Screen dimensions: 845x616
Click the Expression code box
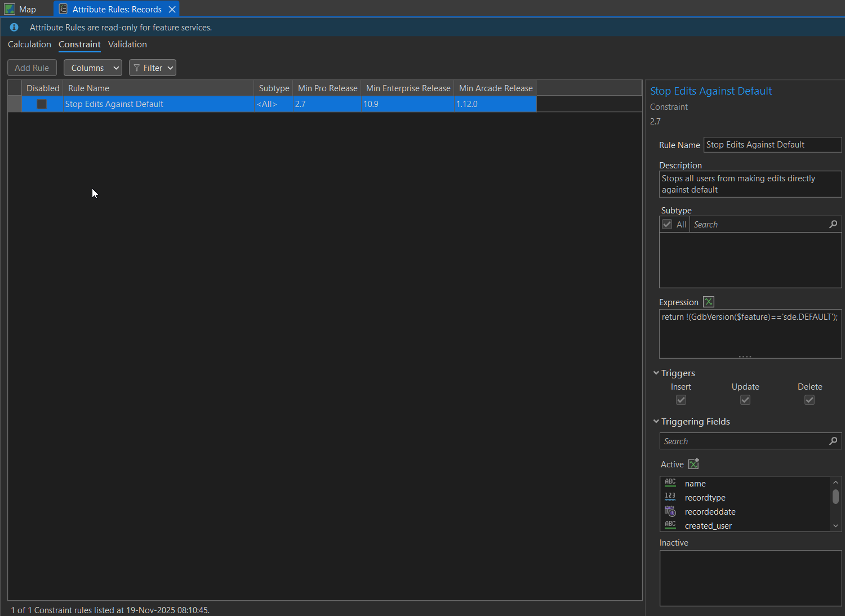click(x=750, y=333)
